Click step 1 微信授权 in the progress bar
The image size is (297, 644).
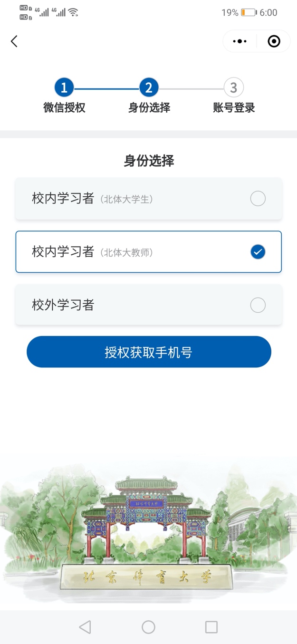click(64, 87)
